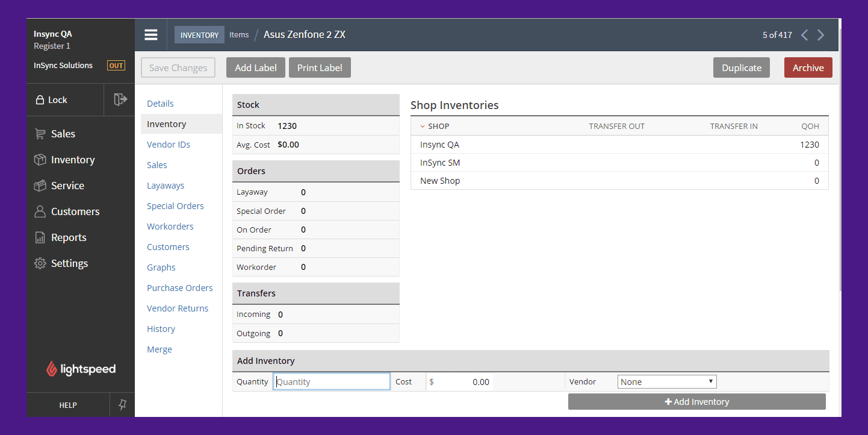Go to previous item arrow
The width and height of the screenshot is (868, 435).
804,35
